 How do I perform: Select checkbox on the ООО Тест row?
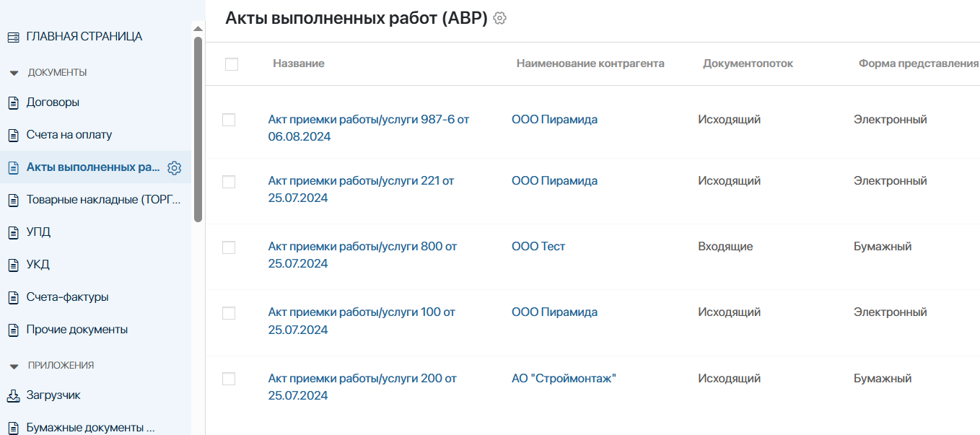point(229,247)
